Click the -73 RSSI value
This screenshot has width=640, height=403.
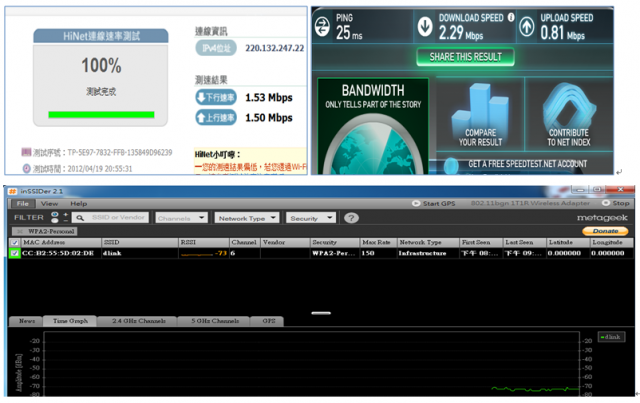[x=221, y=253]
